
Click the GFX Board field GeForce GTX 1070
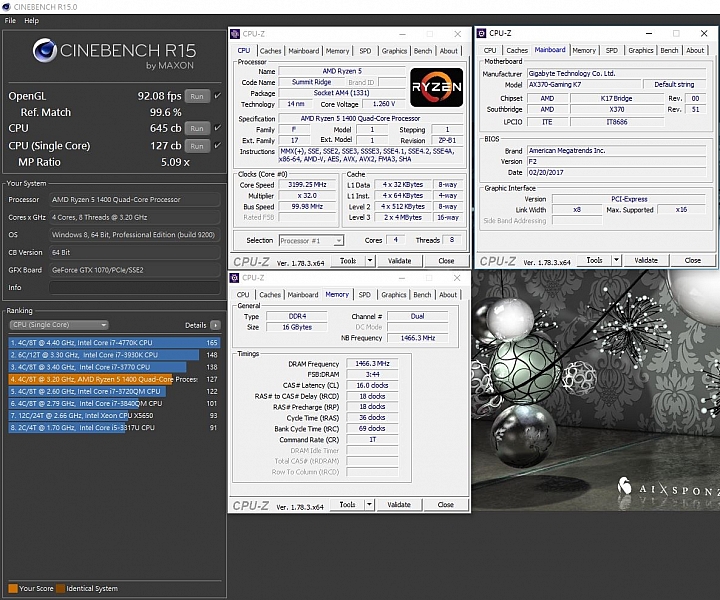point(135,270)
